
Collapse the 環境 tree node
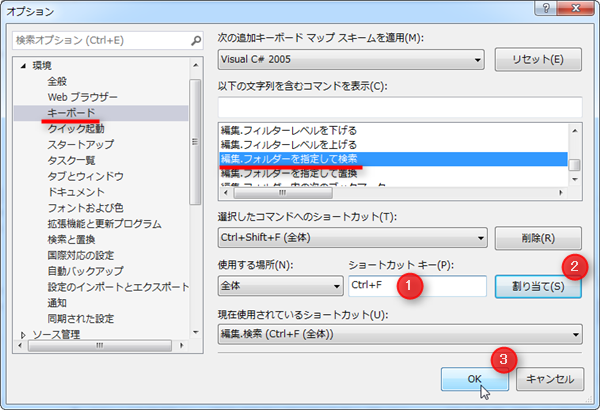coord(22,66)
